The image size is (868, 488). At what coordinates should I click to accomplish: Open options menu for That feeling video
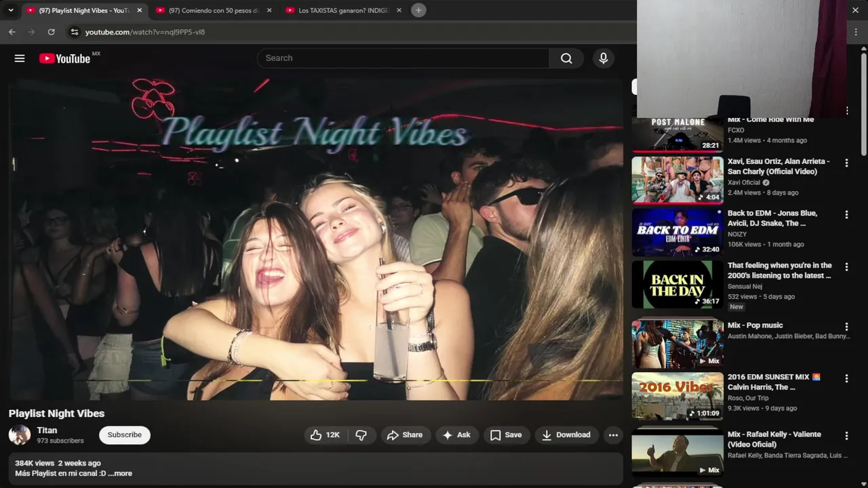846,267
